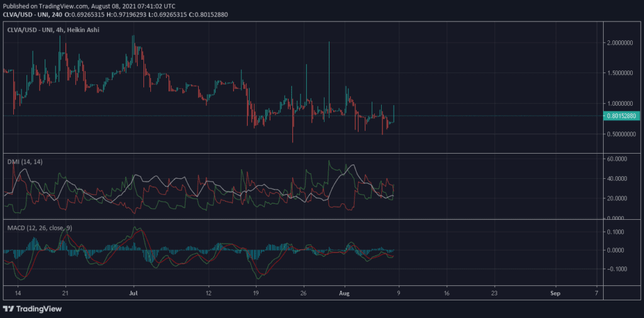Click the TradingView logo icon
The image size is (644, 318).
coord(9,309)
